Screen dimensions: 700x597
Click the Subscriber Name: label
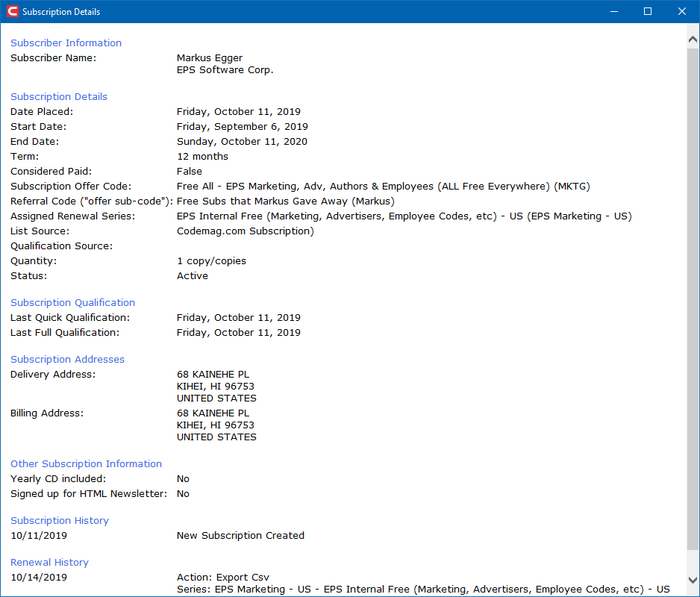coord(53,58)
